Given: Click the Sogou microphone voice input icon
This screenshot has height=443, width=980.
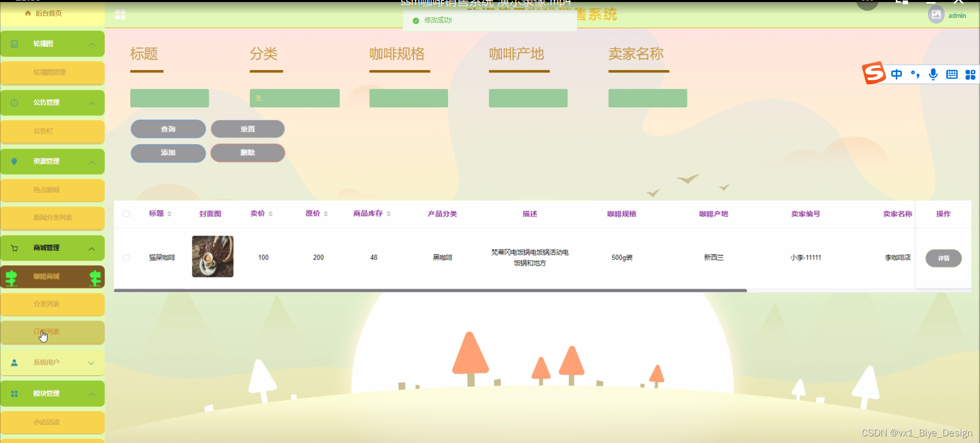Looking at the screenshot, I should pyautogui.click(x=933, y=75).
